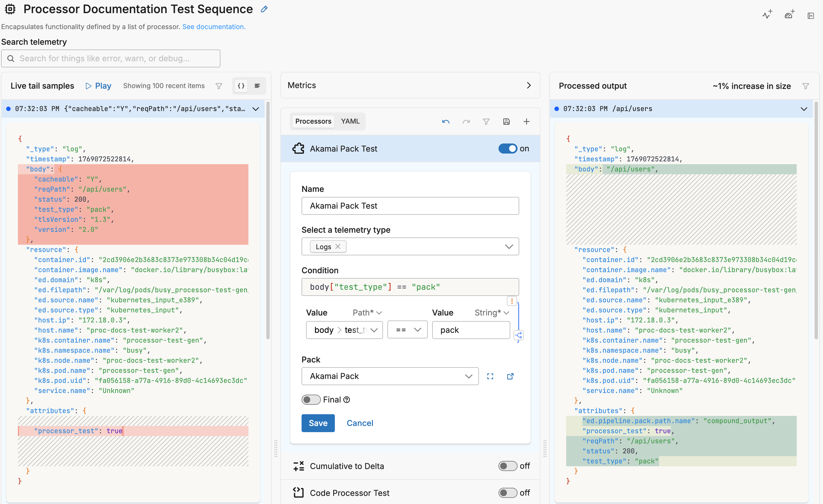Switch to the YAML tab

pos(350,121)
